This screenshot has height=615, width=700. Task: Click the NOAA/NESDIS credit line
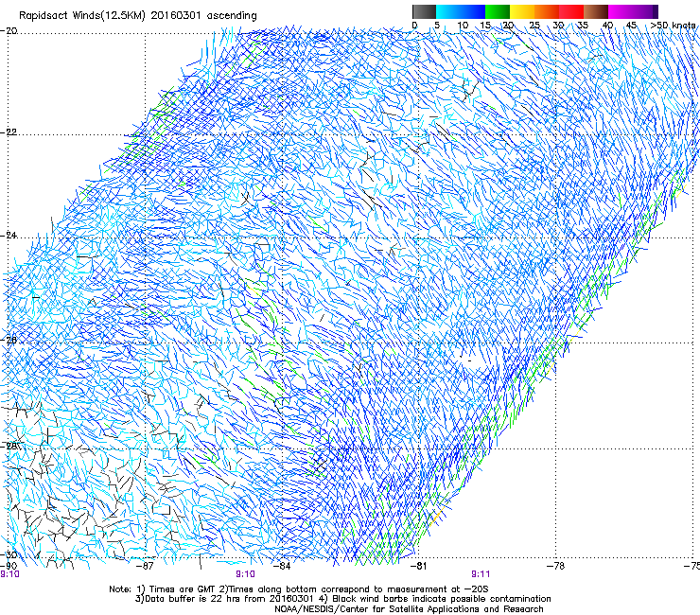(x=409, y=609)
